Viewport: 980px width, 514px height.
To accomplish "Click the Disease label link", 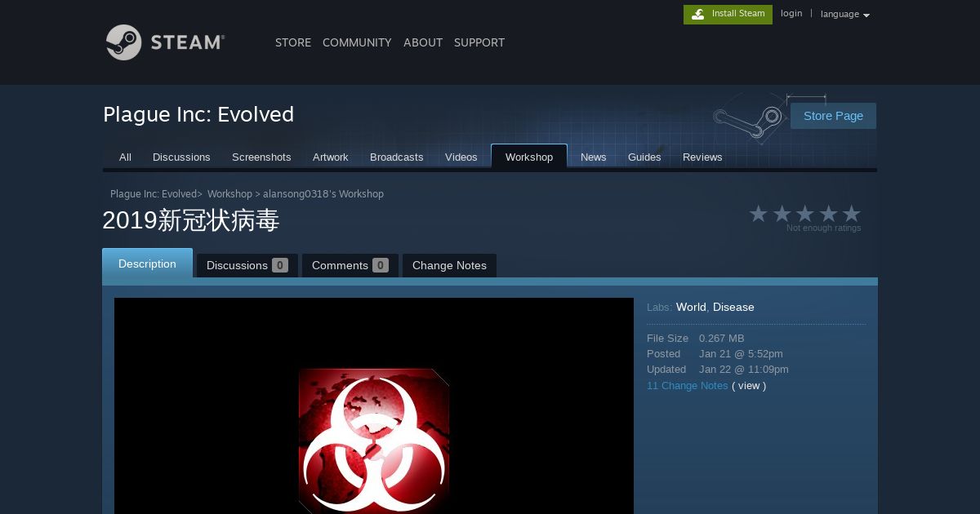I will click(733, 307).
